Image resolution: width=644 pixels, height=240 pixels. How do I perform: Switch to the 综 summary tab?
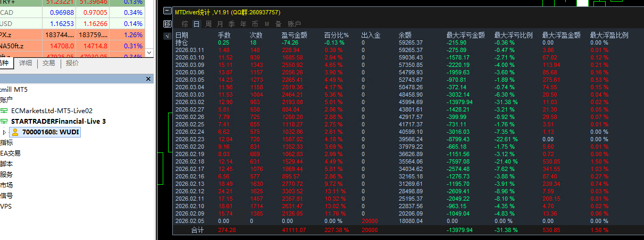(185, 24)
